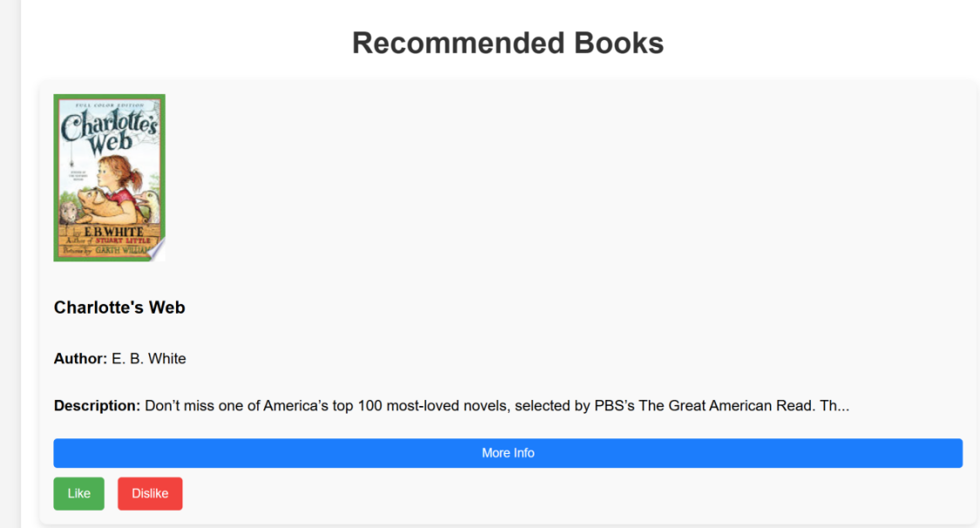Open More Info for Charlotte's Web

507,453
